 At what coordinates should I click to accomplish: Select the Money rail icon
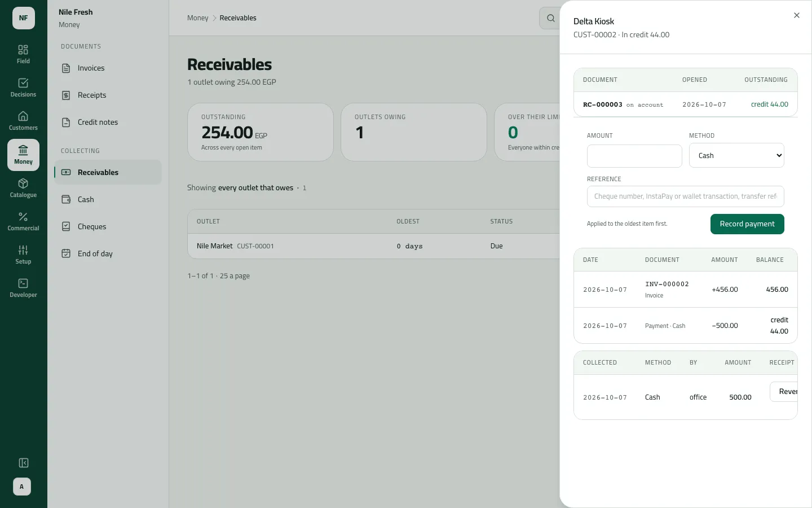[x=23, y=155]
